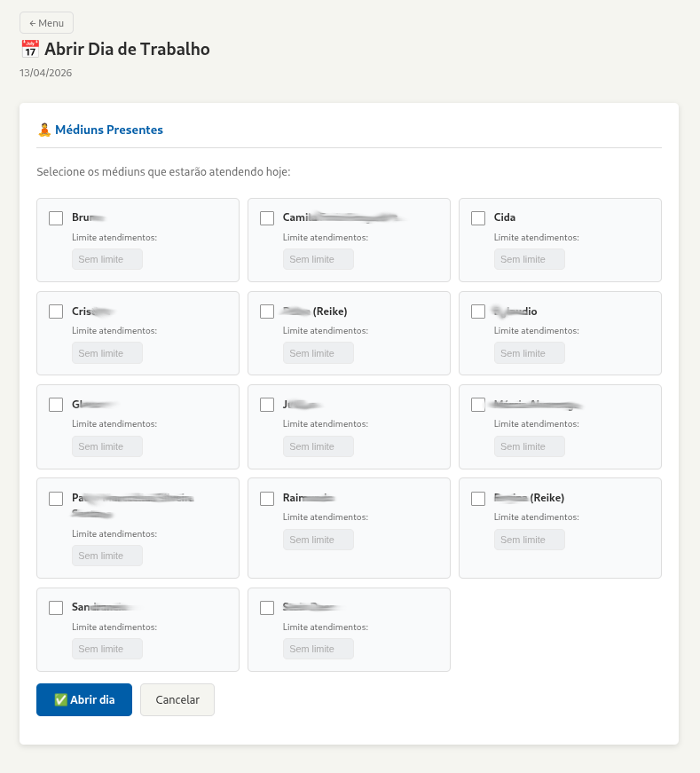The image size is (700, 773).
Task: Mark the medium starting with Rai as present
Action: 267,499
